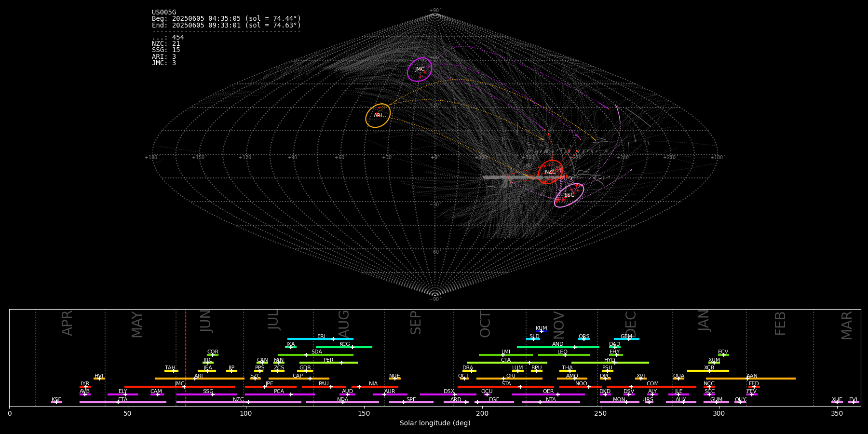Click the OCT month label
The width and height of the screenshot is (868, 434).
(x=485, y=325)
